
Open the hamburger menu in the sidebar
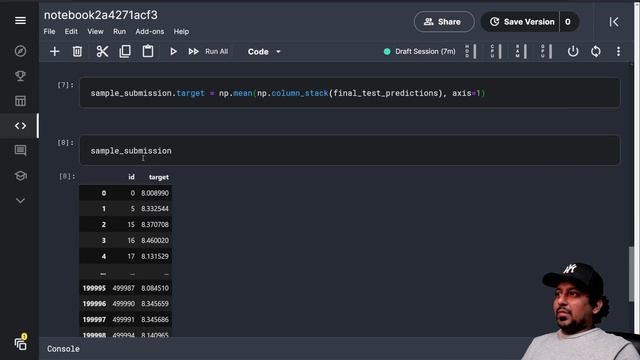click(20, 20)
